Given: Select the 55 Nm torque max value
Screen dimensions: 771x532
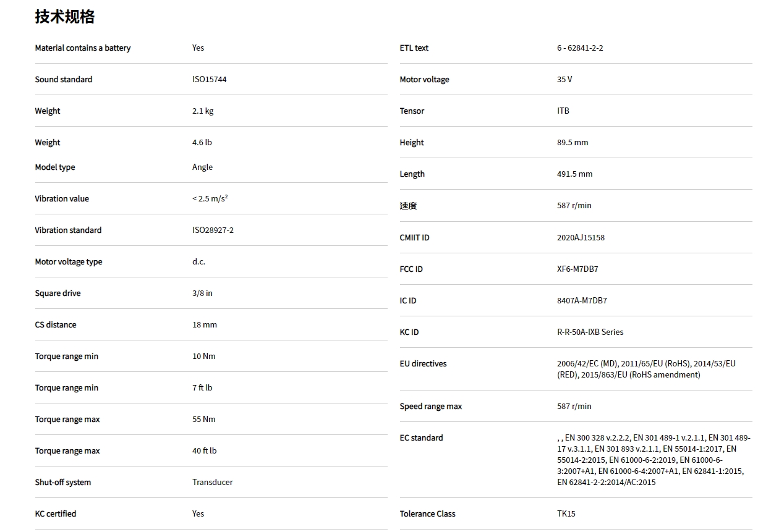Looking at the screenshot, I should click(x=204, y=420).
